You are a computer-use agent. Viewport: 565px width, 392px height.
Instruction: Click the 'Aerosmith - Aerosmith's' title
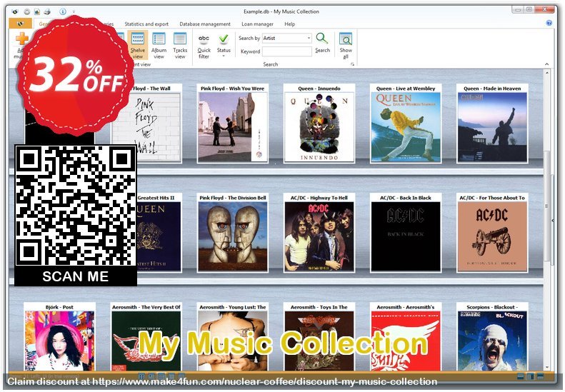coord(406,307)
